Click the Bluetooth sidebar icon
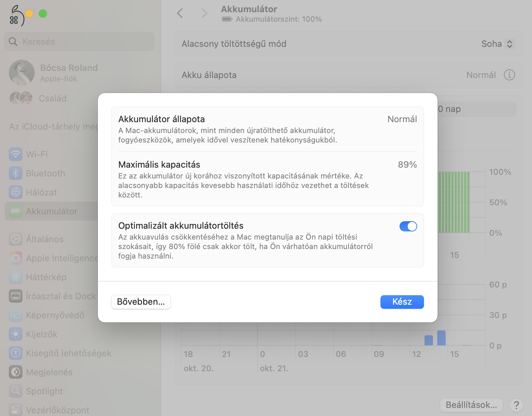Viewport: 532px width, 416px height. coord(16,173)
